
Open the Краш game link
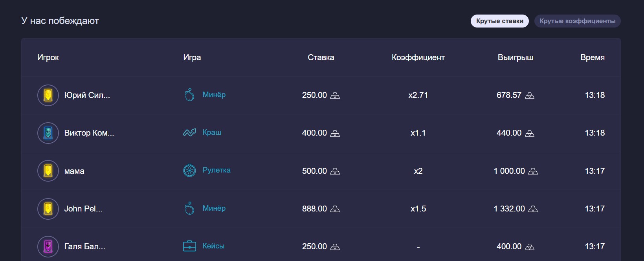[212, 132]
